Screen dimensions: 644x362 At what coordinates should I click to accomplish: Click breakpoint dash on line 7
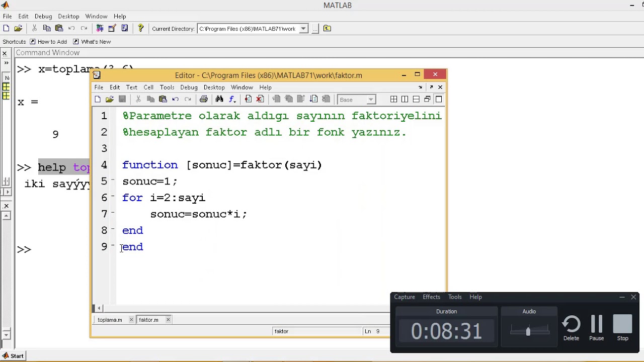point(113,213)
